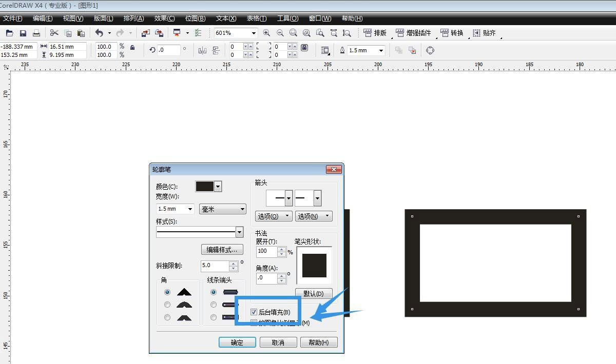Viewport: 616px width, 364px height.
Task: Open the 文本 menu
Action: pyautogui.click(x=226, y=18)
